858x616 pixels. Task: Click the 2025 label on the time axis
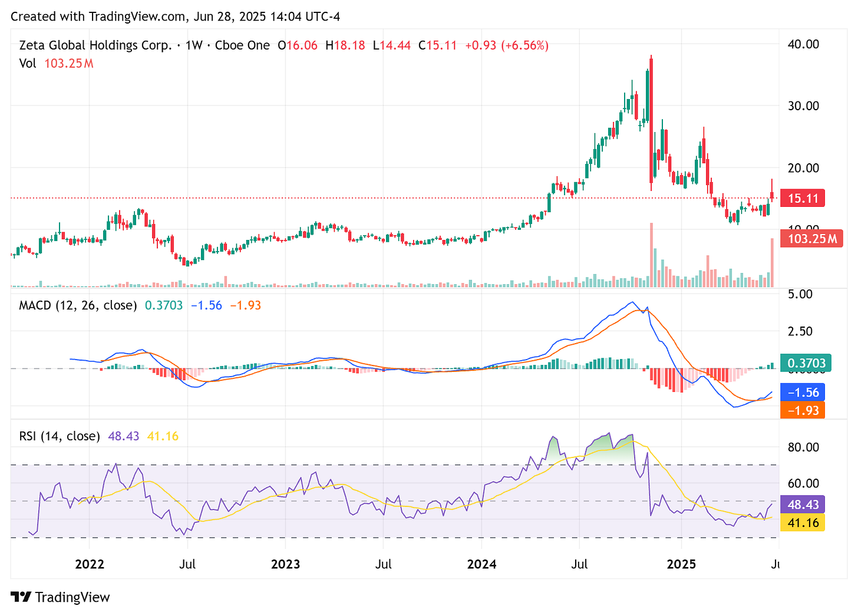(681, 564)
